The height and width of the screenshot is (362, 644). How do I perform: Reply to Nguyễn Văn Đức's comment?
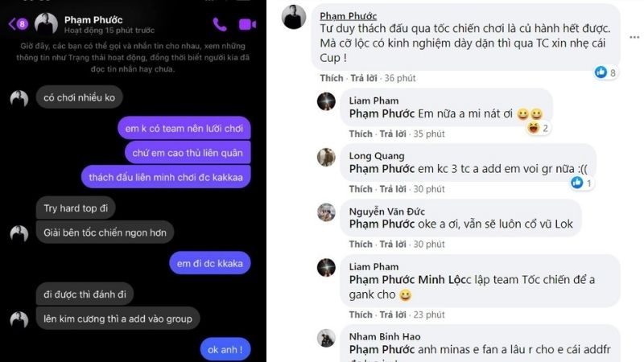[393, 245]
